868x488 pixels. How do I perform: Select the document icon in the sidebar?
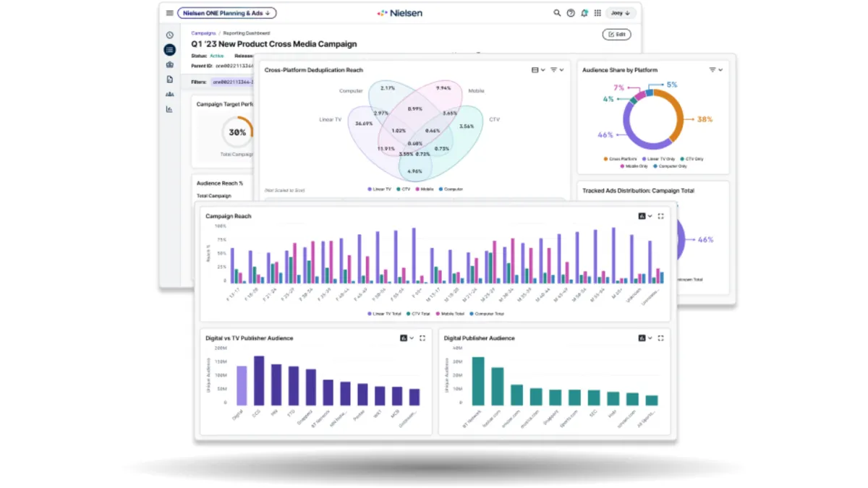point(169,80)
